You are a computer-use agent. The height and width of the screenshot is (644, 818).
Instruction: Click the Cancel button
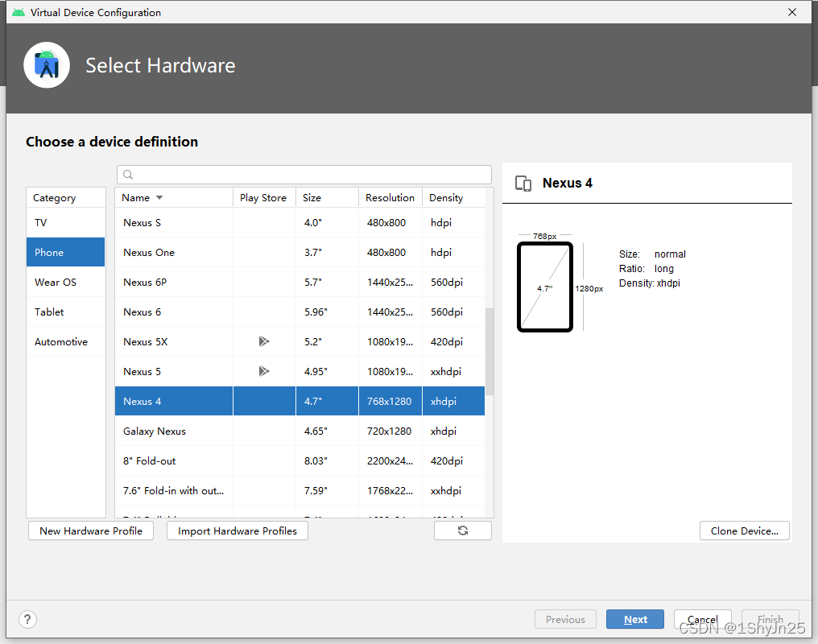702,620
